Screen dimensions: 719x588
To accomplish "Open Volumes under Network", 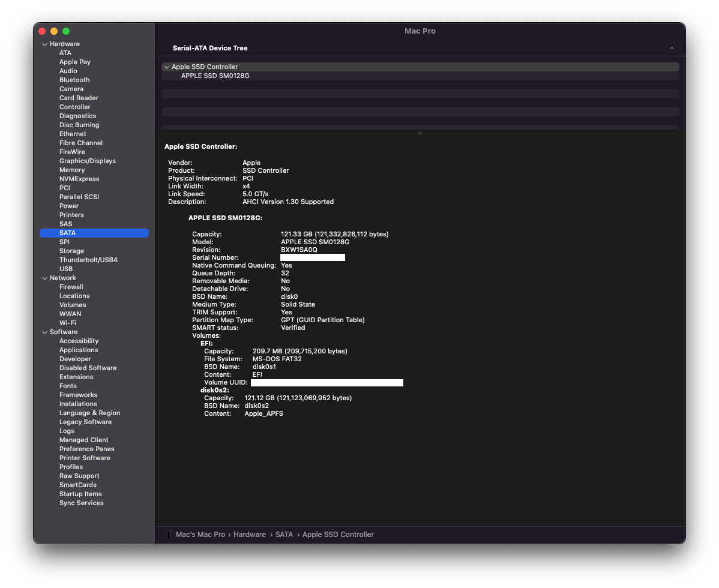I will point(73,305).
